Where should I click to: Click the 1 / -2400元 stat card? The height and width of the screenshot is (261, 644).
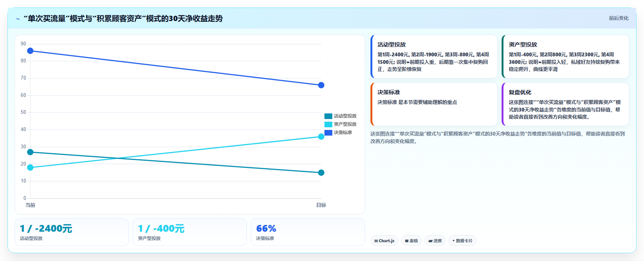click(x=72, y=232)
